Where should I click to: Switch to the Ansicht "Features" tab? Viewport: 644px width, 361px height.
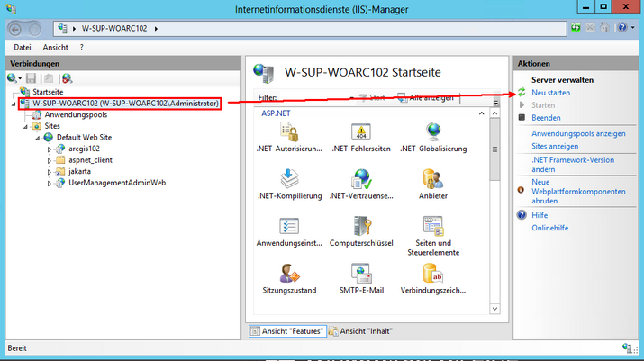pyautogui.click(x=287, y=331)
